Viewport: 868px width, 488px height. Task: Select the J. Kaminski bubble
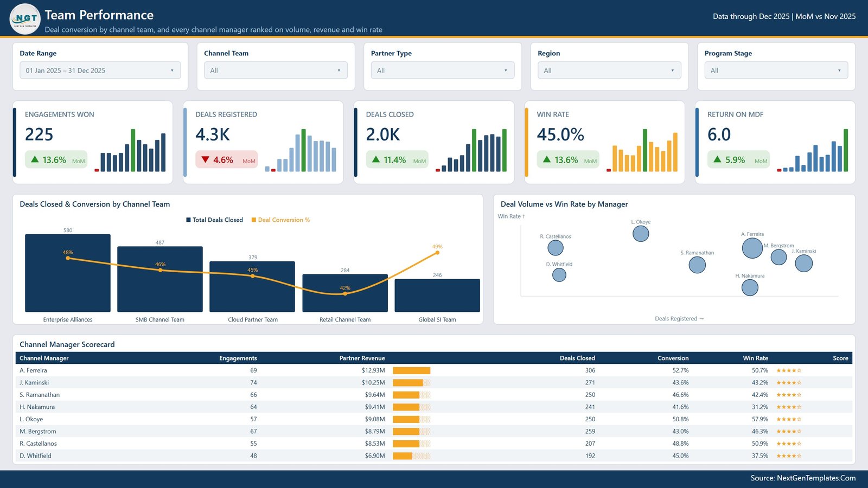(x=804, y=263)
